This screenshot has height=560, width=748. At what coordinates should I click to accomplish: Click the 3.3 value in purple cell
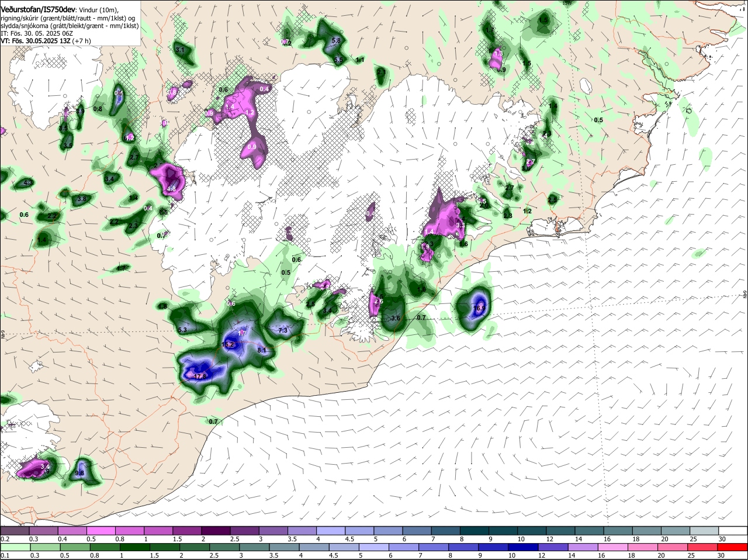pos(460,224)
